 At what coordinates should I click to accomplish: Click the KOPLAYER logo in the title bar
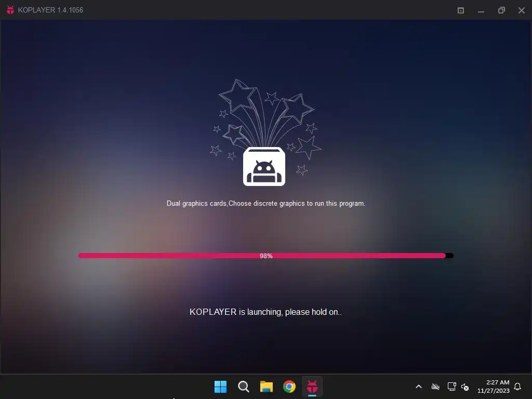pos(10,10)
